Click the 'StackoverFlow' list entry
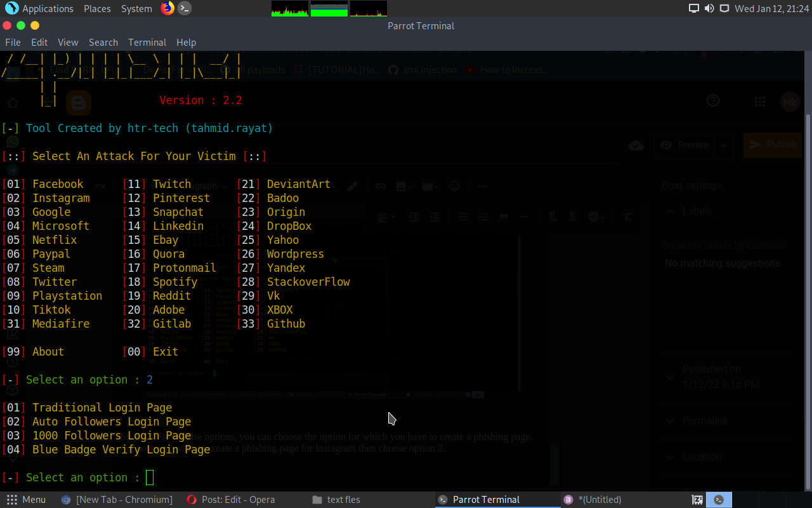Viewport: 812px width, 508px height. coord(308,282)
